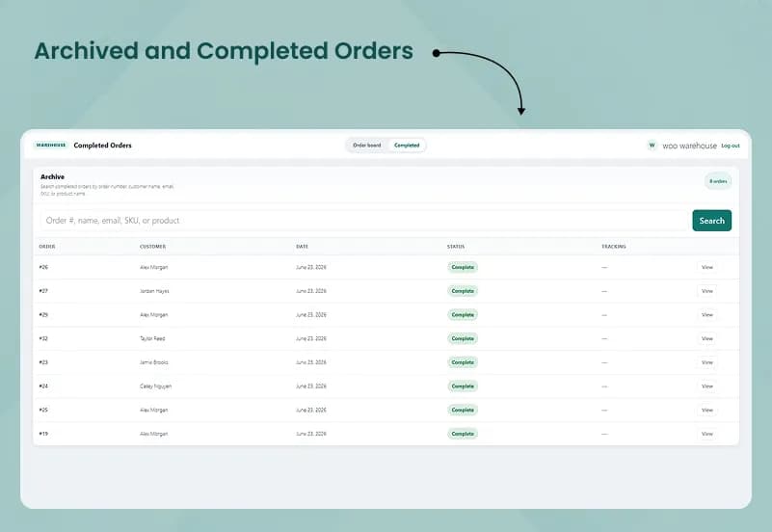
Task: Click the Completed Orders page title
Action: coord(102,146)
